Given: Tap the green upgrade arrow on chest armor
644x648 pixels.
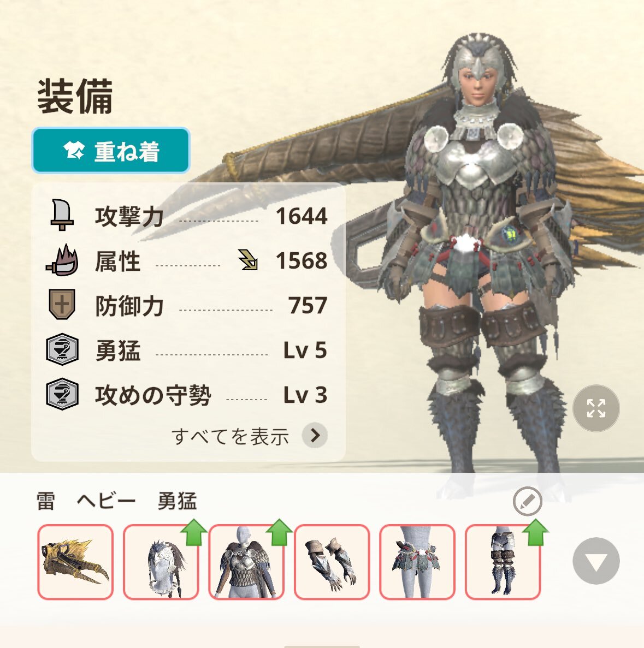Looking at the screenshot, I should [x=279, y=532].
